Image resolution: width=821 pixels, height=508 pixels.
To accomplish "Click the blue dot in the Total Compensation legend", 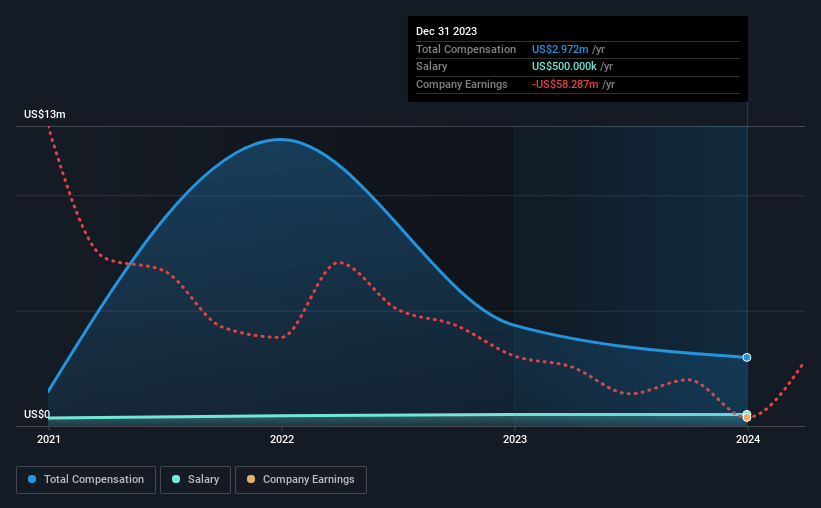I will pyautogui.click(x=32, y=479).
